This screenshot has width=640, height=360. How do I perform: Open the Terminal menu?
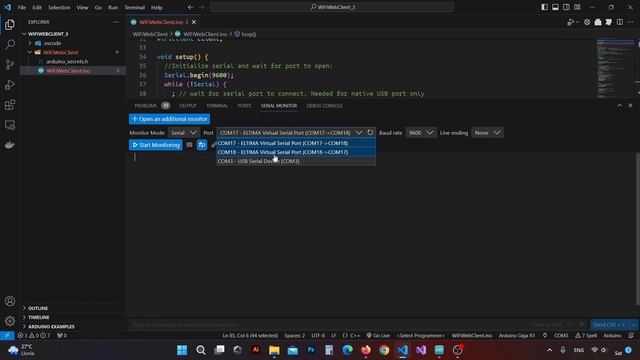click(135, 7)
